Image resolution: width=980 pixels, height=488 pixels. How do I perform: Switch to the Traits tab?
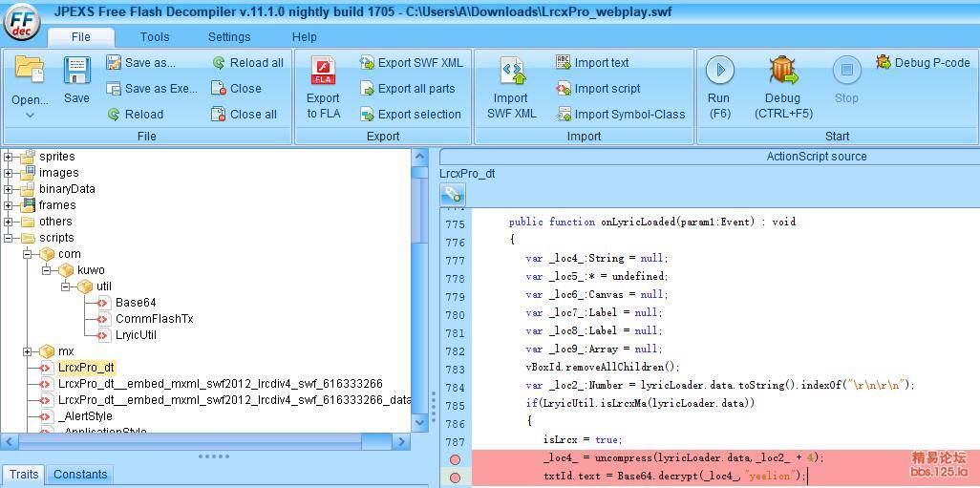tap(24, 475)
